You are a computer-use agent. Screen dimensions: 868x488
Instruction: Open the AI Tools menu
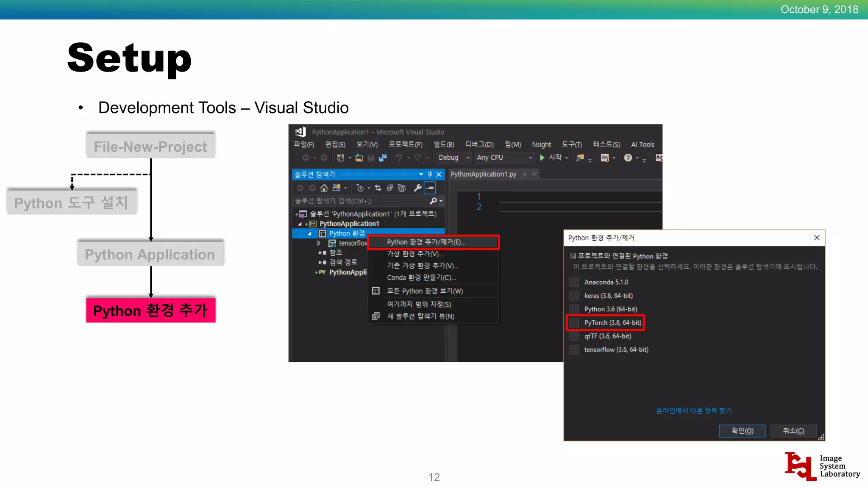pos(643,144)
